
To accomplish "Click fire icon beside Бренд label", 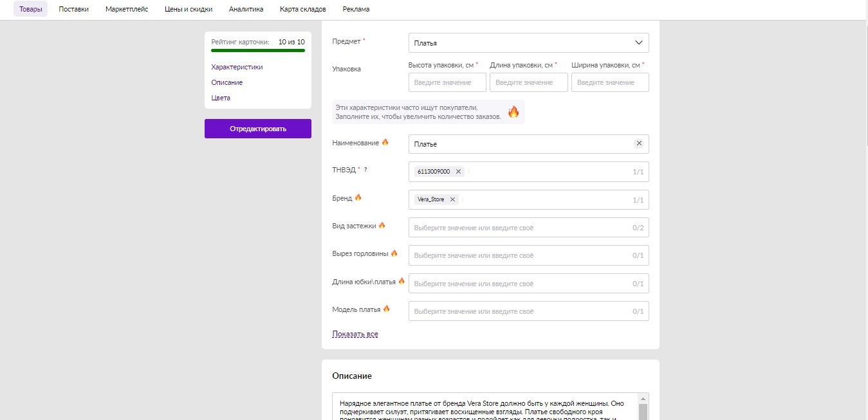I will pos(358,198).
